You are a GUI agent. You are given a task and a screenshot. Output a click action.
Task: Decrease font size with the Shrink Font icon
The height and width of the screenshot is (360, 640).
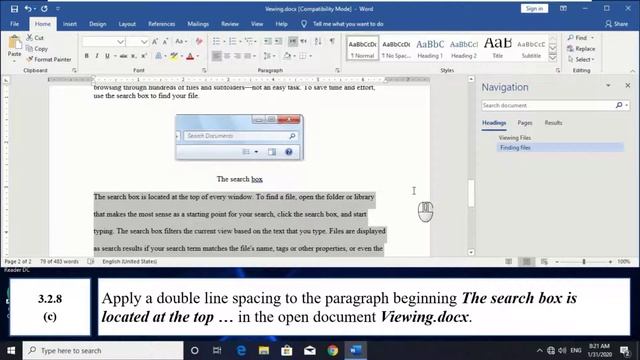[165, 42]
